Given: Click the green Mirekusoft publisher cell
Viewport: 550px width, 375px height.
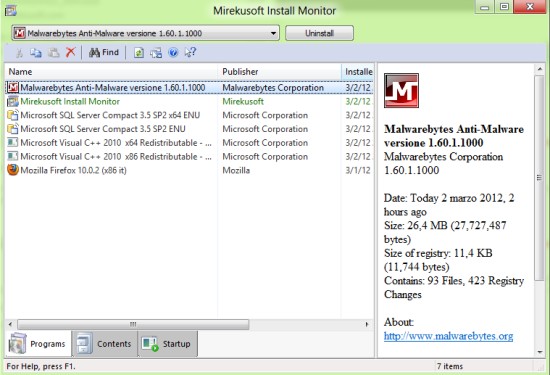Looking at the screenshot, I should (x=243, y=101).
